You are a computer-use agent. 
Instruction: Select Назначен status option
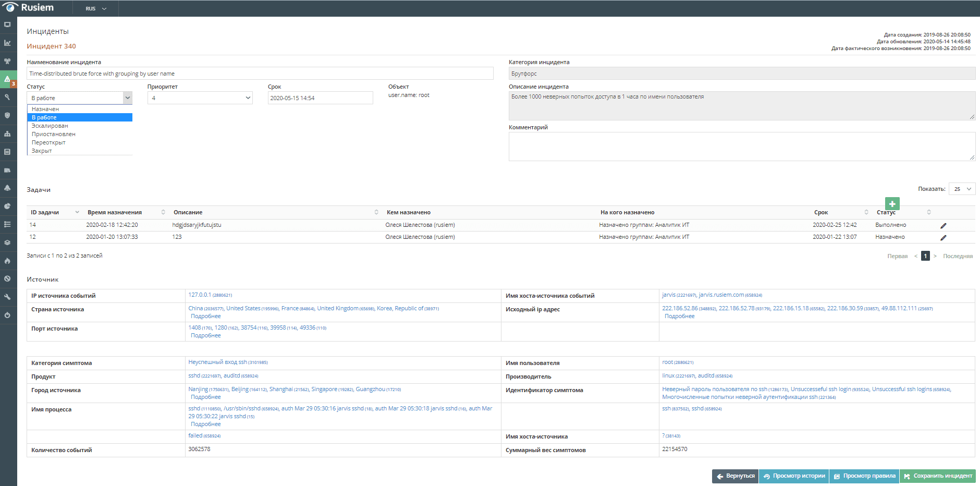pos(80,109)
